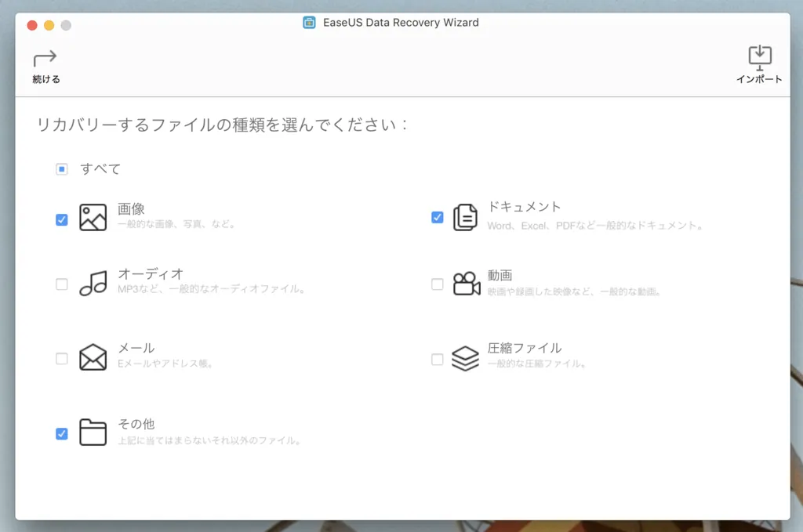
Task: Check the 圧縮ファイル checkbox
Action: tap(437, 357)
